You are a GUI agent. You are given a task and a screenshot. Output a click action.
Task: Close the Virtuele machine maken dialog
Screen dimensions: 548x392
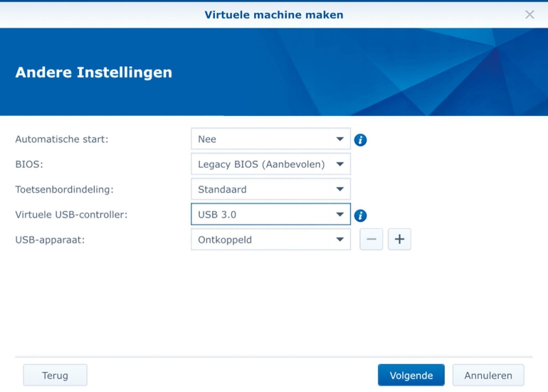pyautogui.click(x=529, y=14)
